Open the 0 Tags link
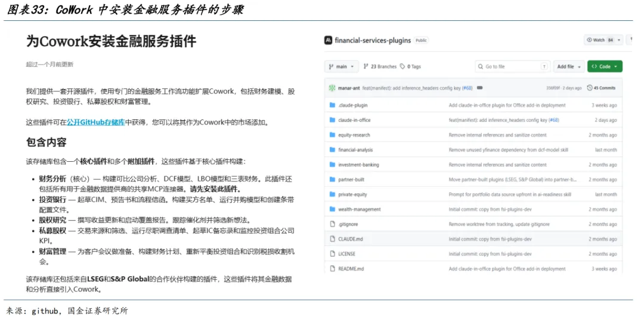Image resolution: width=644 pixels, height=320 pixels. click(x=410, y=67)
